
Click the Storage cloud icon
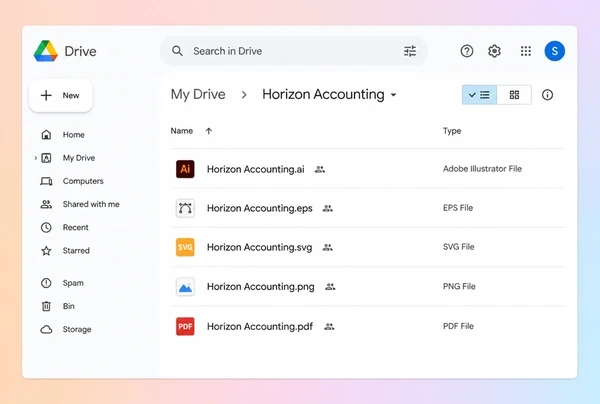[46, 329]
